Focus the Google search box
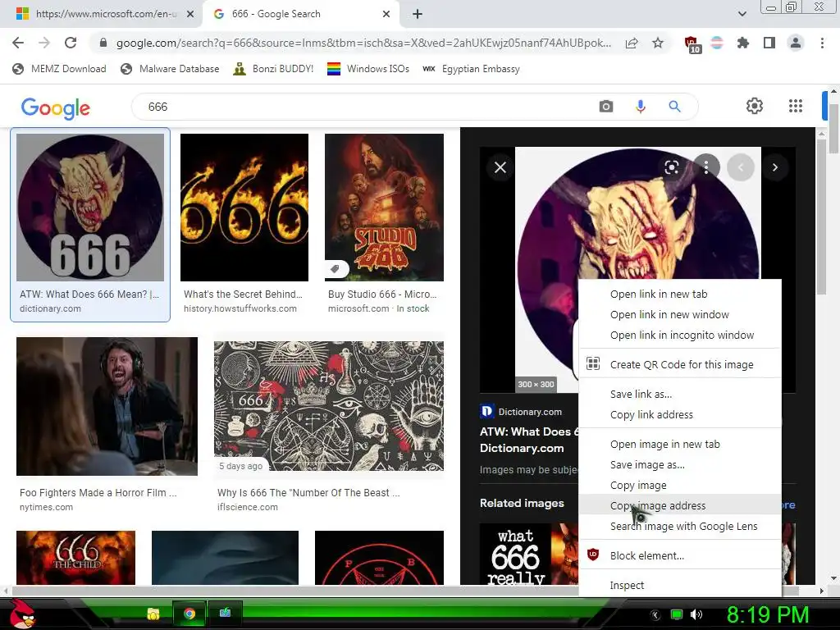 [364, 107]
